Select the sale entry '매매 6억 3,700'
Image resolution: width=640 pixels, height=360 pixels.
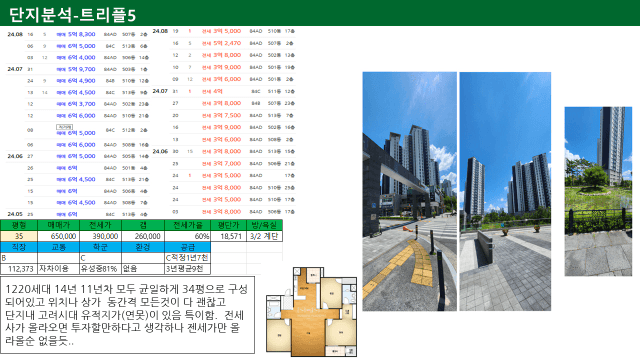click(76, 104)
